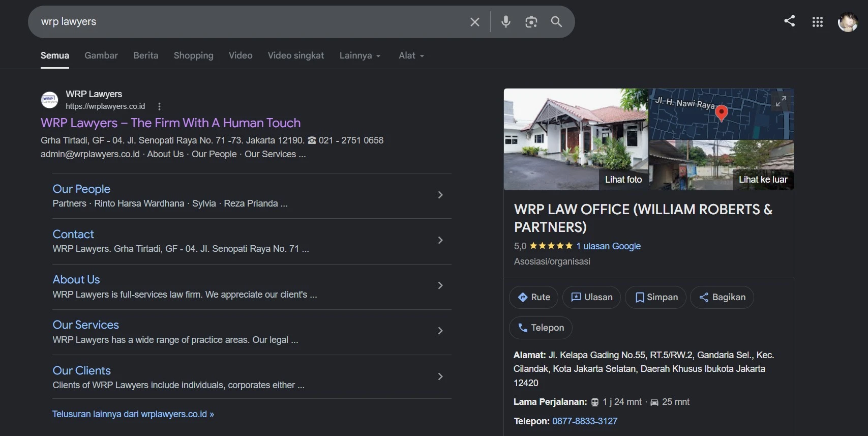Viewport: 868px width, 436px height.
Task: Expand the map with the fullscreen icon
Action: tap(781, 101)
